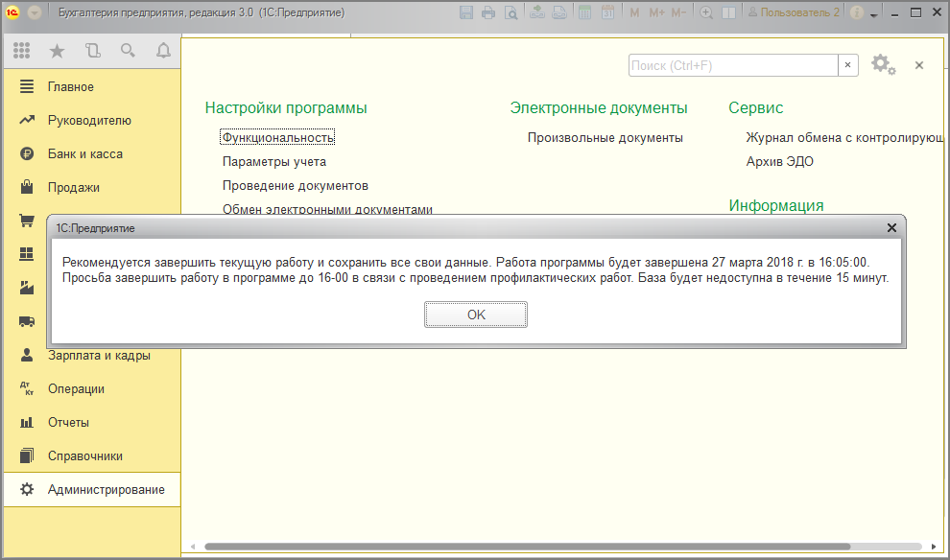The image size is (950, 560).
Task: Open the sections menu grid icon
Action: point(22,51)
